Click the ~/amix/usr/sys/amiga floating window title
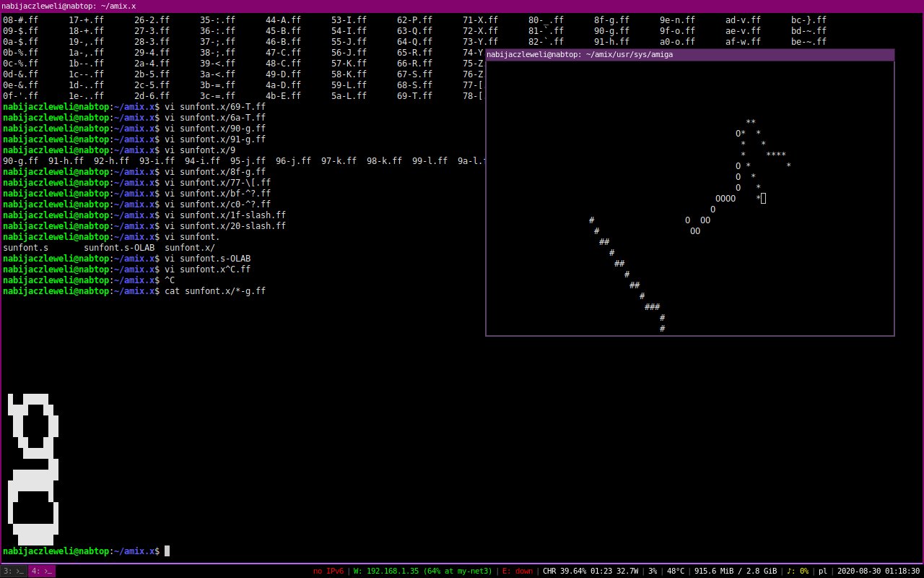The image size is (924, 578). 580,55
